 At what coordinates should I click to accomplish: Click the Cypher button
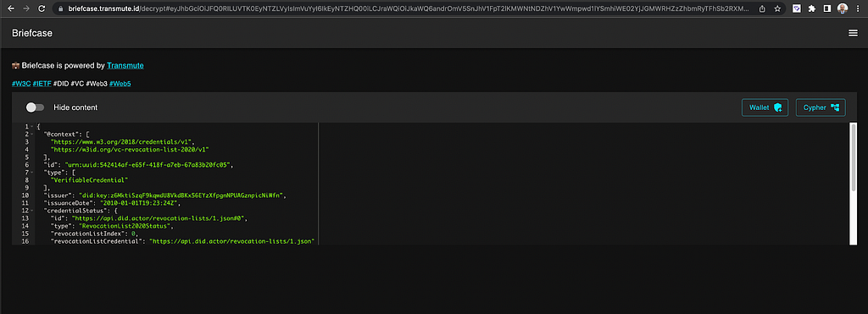click(x=821, y=107)
